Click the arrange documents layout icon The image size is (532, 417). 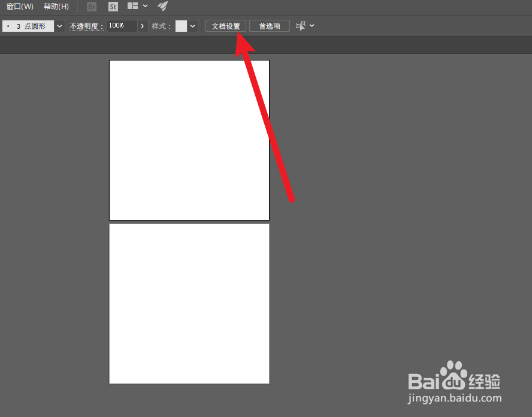[x=132, y=6]
